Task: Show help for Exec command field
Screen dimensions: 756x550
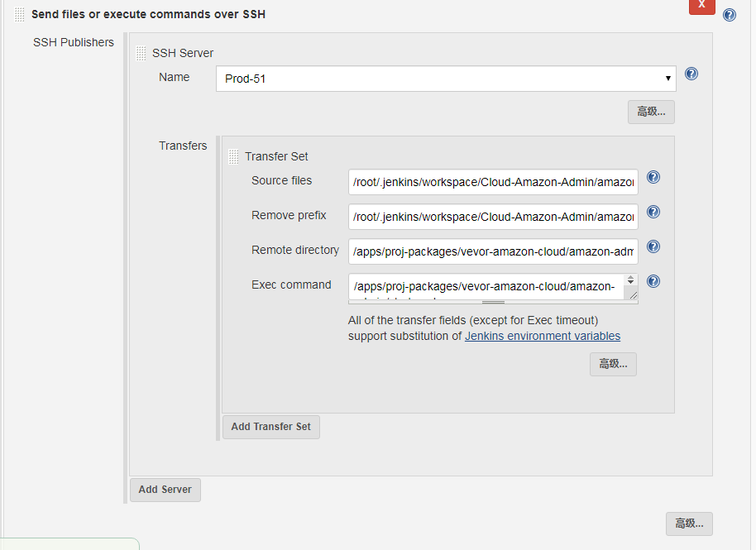Action: click(653, 281)
